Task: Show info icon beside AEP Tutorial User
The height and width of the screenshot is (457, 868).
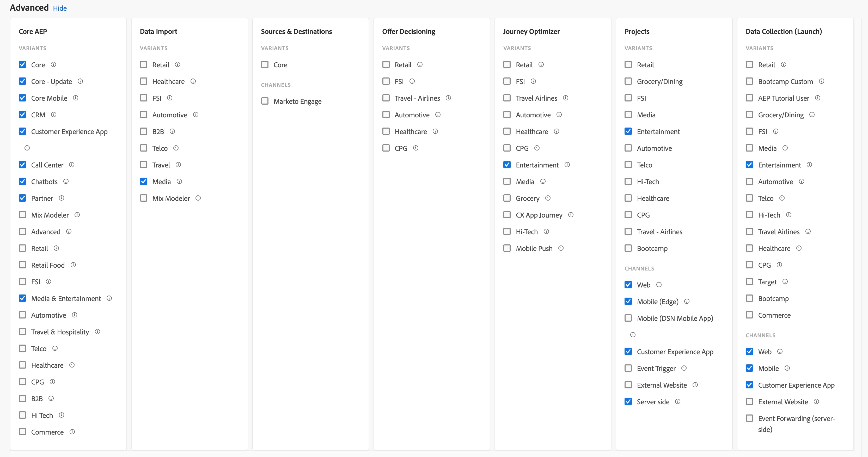Action: point(817,98)
